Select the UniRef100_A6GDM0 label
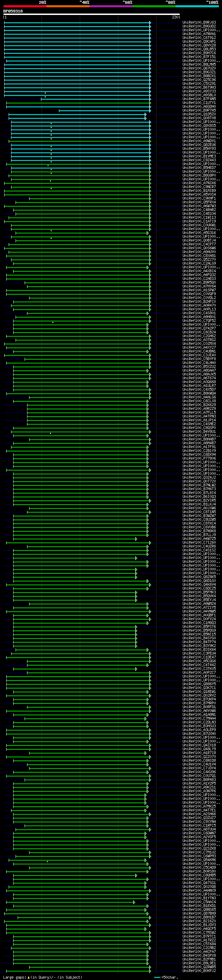This screenshot has width=222, height=980. [199, 106]
